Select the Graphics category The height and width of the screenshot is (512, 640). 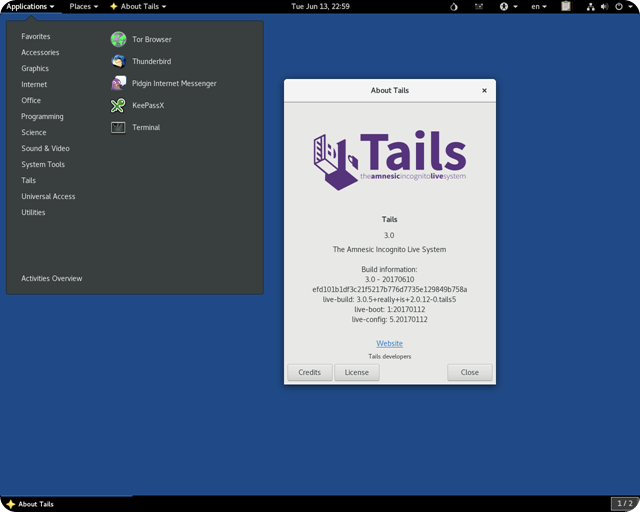(x=35, y=68)
